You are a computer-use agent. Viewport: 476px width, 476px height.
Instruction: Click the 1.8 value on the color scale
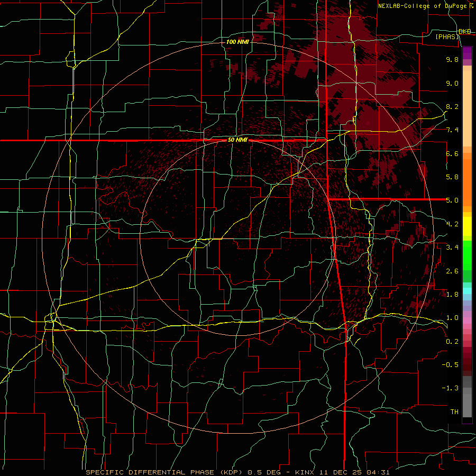[x=452, y=295]
